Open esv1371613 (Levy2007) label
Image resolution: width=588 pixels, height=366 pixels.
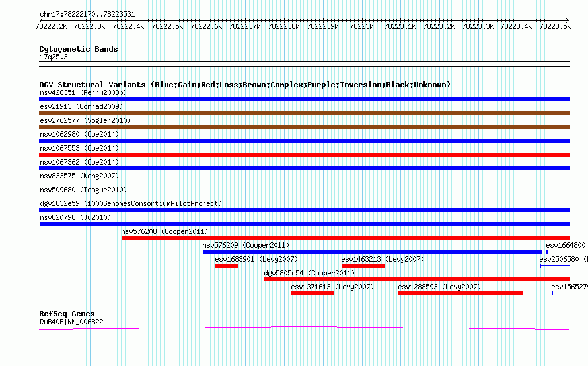(x=332, y=287)
